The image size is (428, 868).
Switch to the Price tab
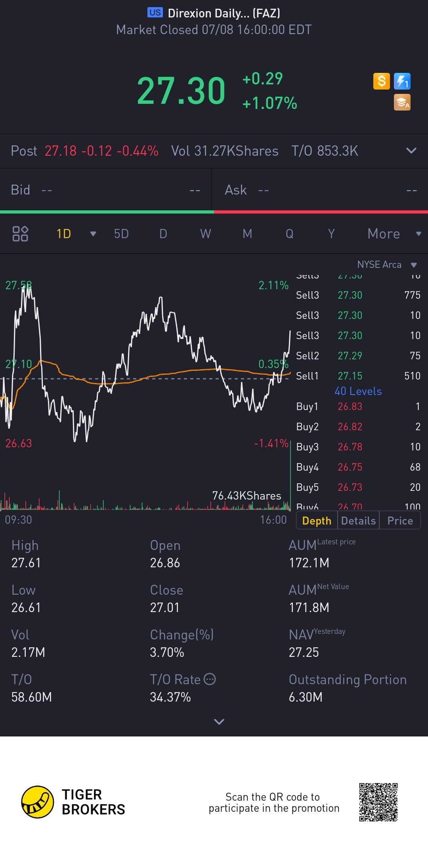point(400,521)
